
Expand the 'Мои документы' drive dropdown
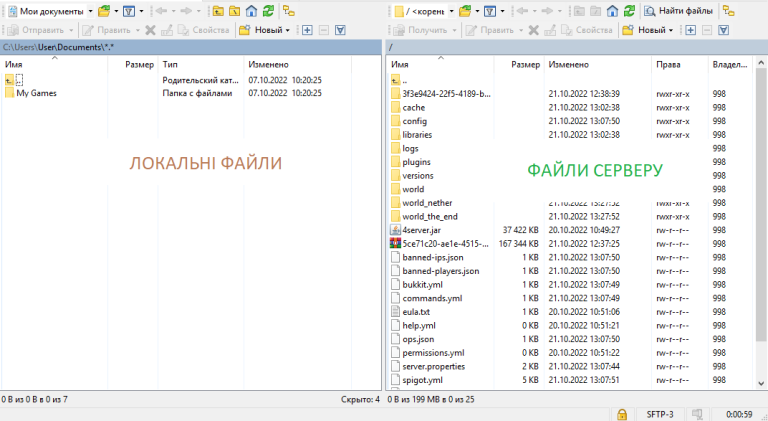[90, 11]
